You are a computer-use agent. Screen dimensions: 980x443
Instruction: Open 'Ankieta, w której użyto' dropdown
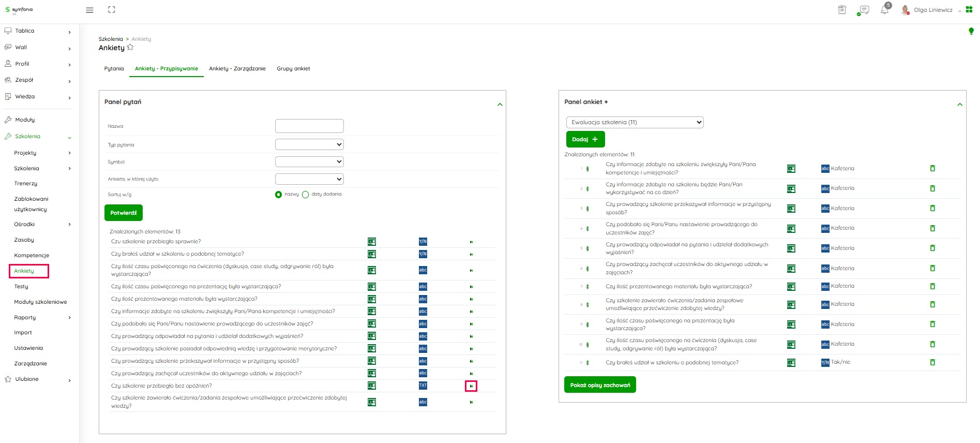309,179
